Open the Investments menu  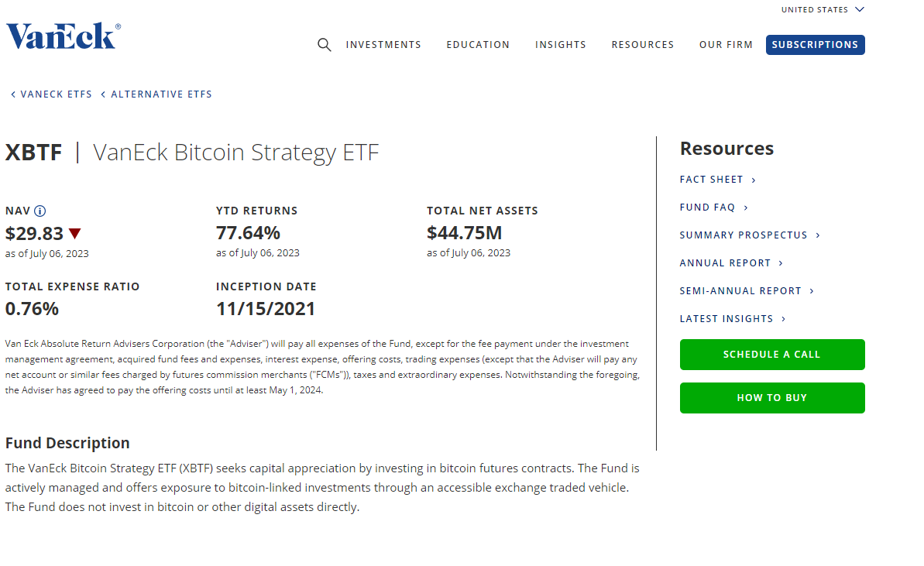point(383,45)
